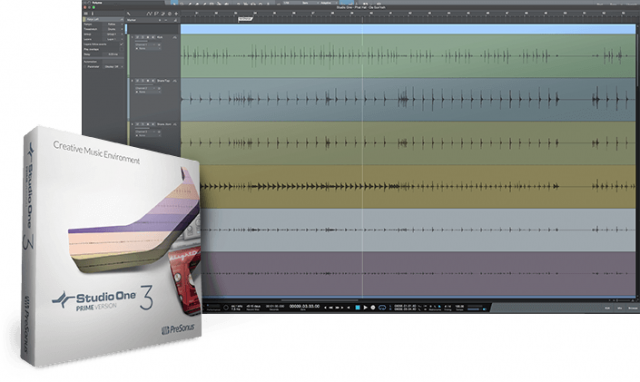Open the Snare Top track 'None' dropdown
The image size is (640, 382).
148,92
